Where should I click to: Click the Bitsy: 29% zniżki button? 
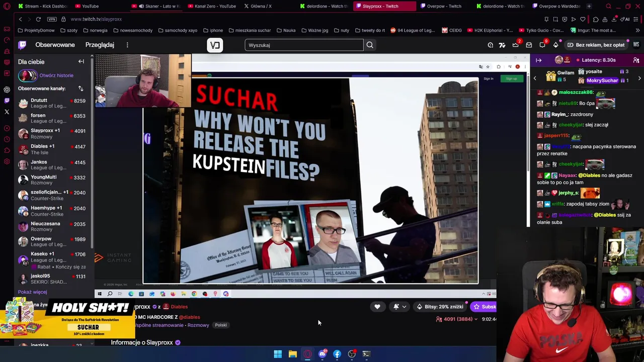pyautogui.click(x=440, y=307)
